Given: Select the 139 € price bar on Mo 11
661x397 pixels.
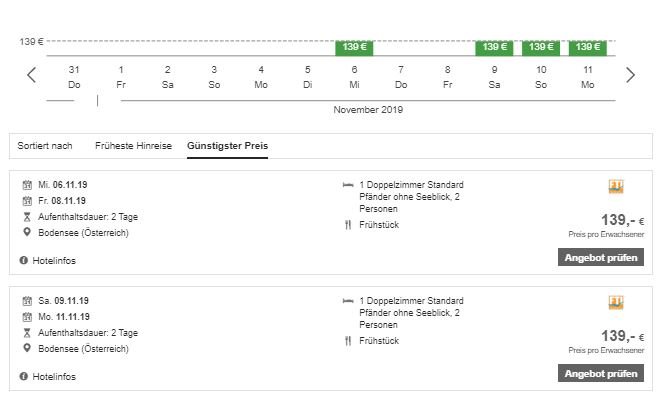Looking at the screenshot, I should [x=588, y=48].
